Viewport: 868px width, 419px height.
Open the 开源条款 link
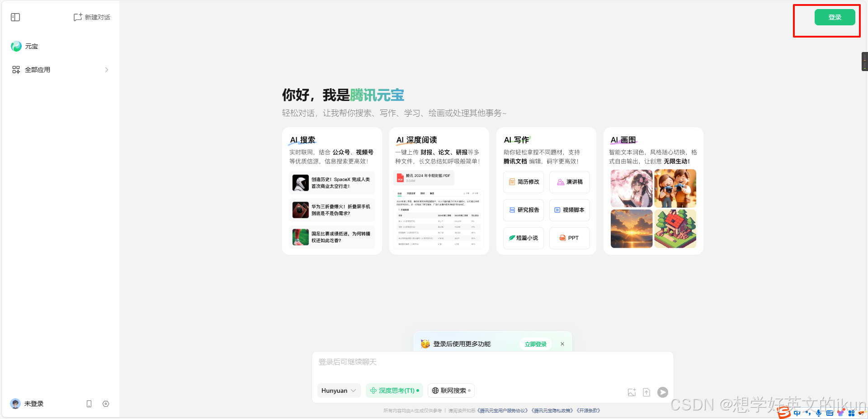pos(588,411)
